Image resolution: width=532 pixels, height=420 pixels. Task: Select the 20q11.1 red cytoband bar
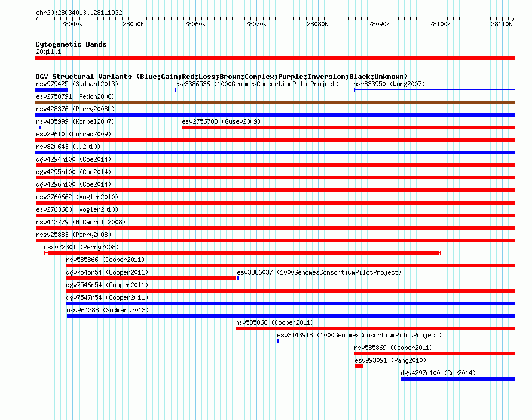(x=275, y=58)
